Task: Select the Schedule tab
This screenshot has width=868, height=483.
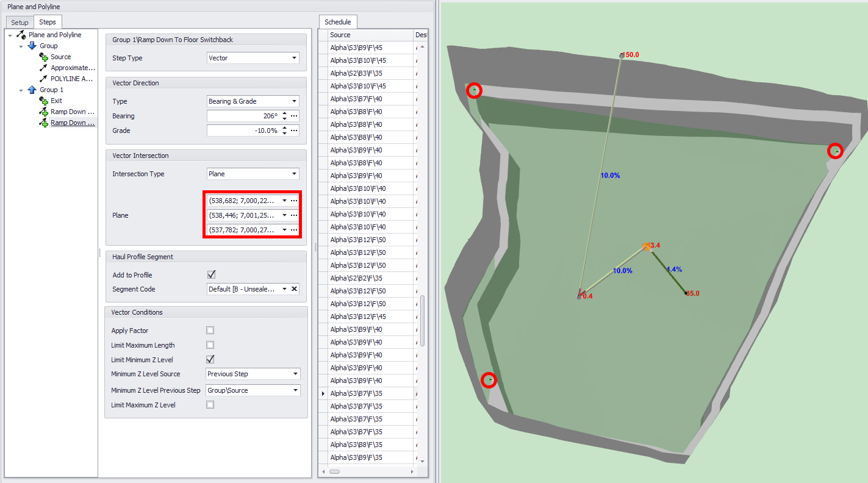Action: pyautogui.click(x=337, y=22)
